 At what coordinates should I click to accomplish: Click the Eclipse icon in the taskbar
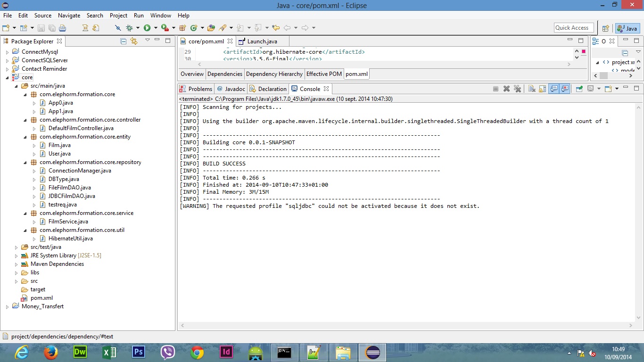point(372,352)
